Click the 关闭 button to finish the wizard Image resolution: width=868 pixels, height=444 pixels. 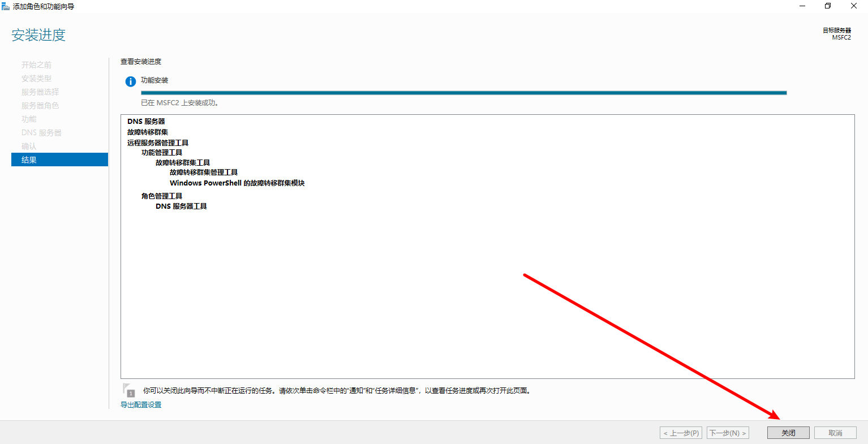pyautogui.click(x=788, y=433)
